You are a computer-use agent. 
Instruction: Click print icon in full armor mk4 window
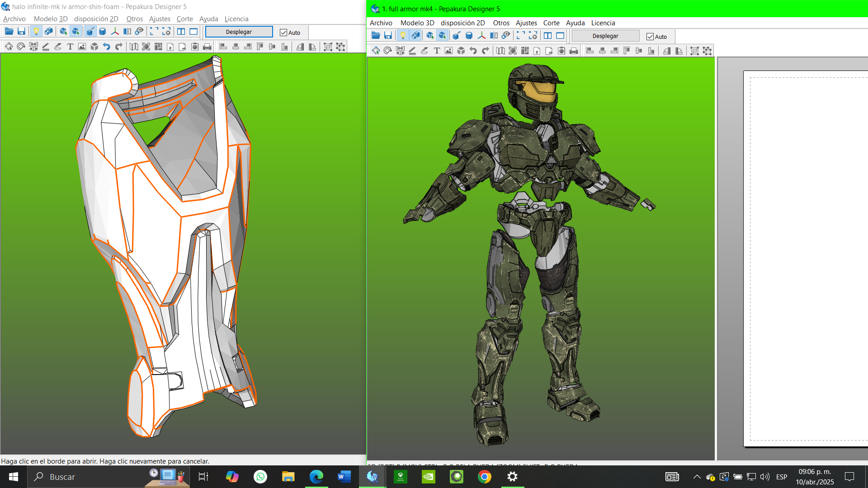pyautogui.click(x=574, y=51)
